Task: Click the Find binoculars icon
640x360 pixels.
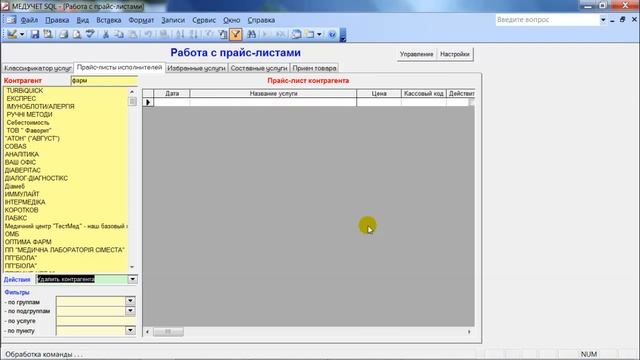Action: pyautogui.click(x=251, y=34)
